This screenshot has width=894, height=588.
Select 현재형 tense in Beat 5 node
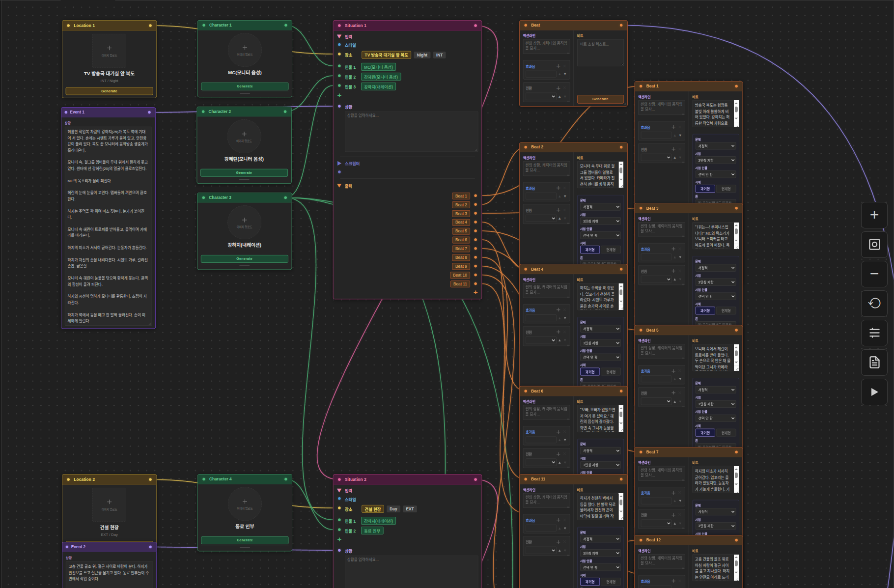726,433
